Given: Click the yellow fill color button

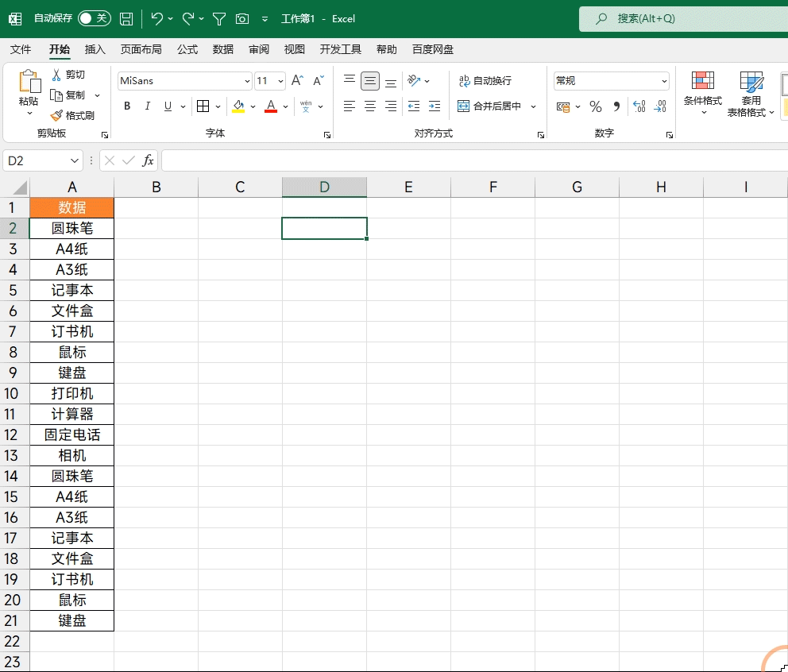Looking at the screenshot, I should (239, 106).
